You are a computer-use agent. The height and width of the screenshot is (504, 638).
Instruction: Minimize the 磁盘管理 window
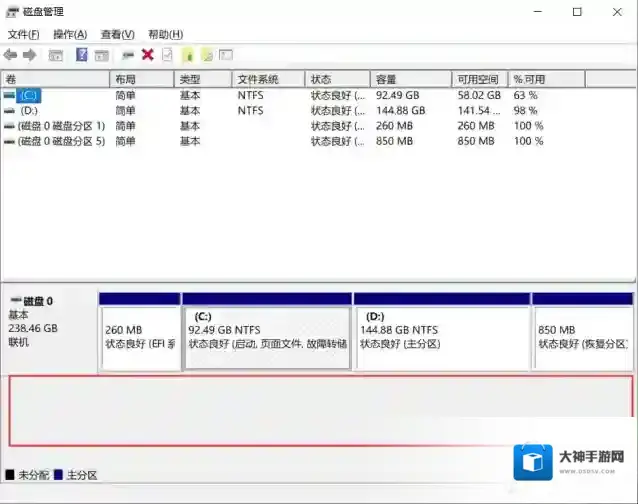click(538, 12)
